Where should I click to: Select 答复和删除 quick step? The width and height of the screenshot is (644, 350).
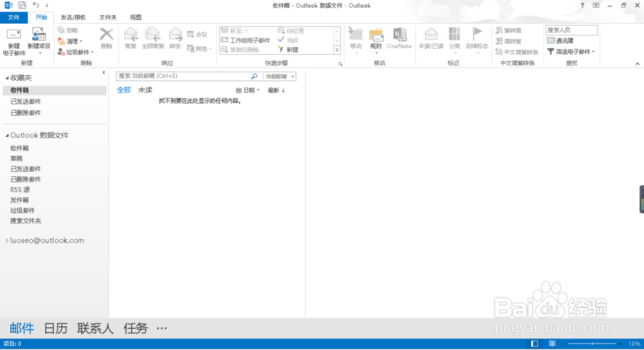coord(240,50)
